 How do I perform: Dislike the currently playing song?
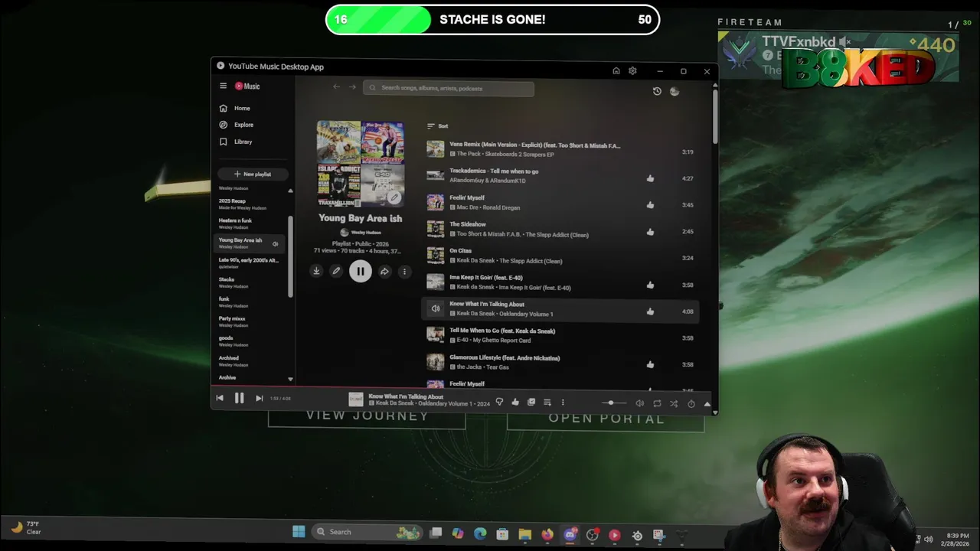point(499,402)
